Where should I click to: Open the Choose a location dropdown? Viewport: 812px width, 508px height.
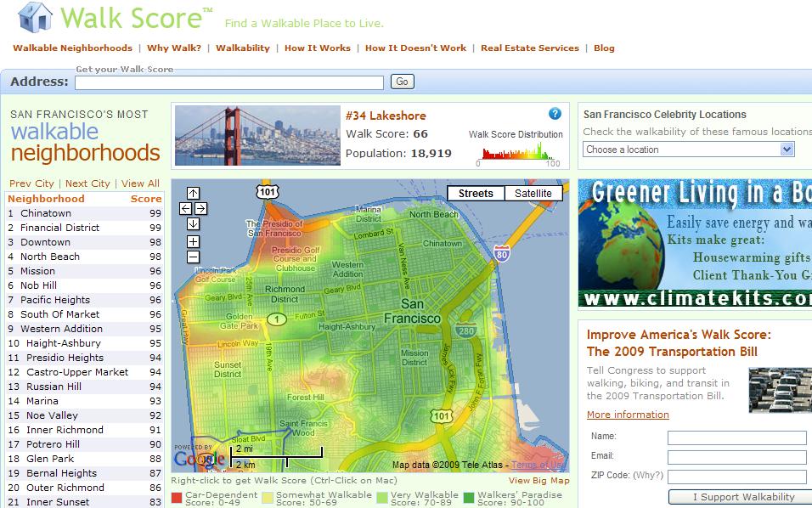[688, 150]
